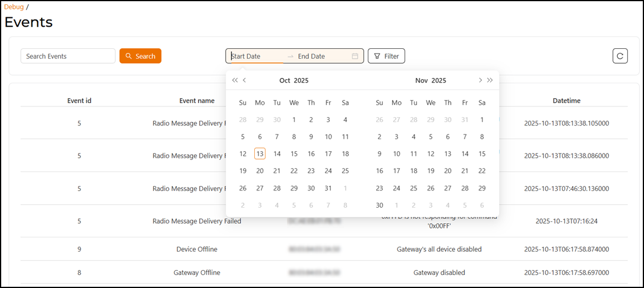Choose November 22 in the right calendar
Viewport: 644px width, 288px height.
(482, 171)
